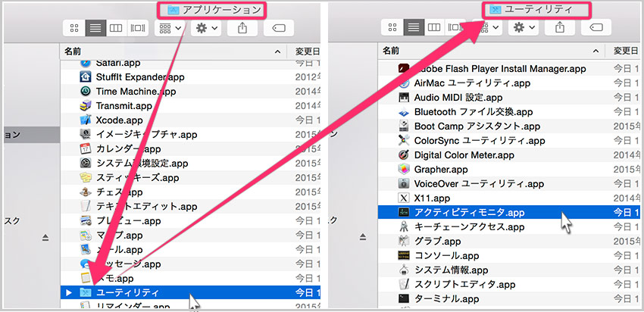This screenshot has height=312, width=644.
Task: Select スティッキーズ.app icon
Action: click(x=85, y=177)
